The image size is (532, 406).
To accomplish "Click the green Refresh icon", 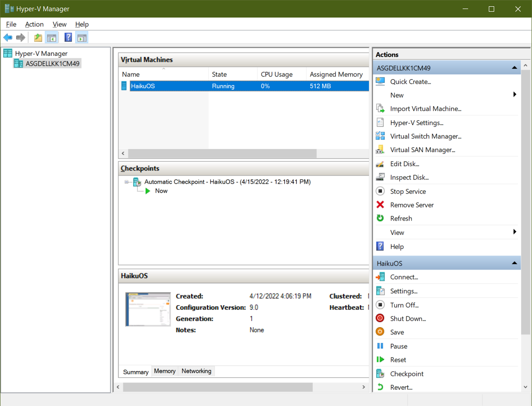I will point(380,218).
